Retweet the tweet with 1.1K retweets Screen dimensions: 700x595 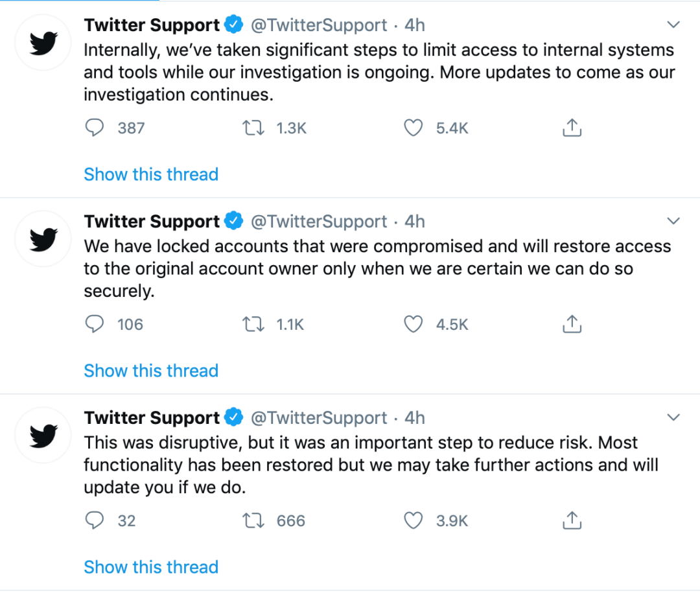(x=253, y=324)
